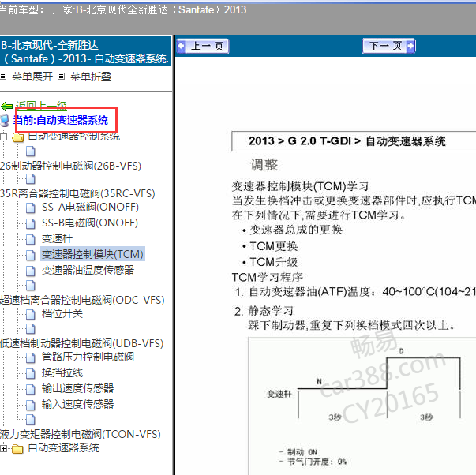Click page icon above 35R离合器控制电磁阀(35RC-VFS)

tap(30, 179)
